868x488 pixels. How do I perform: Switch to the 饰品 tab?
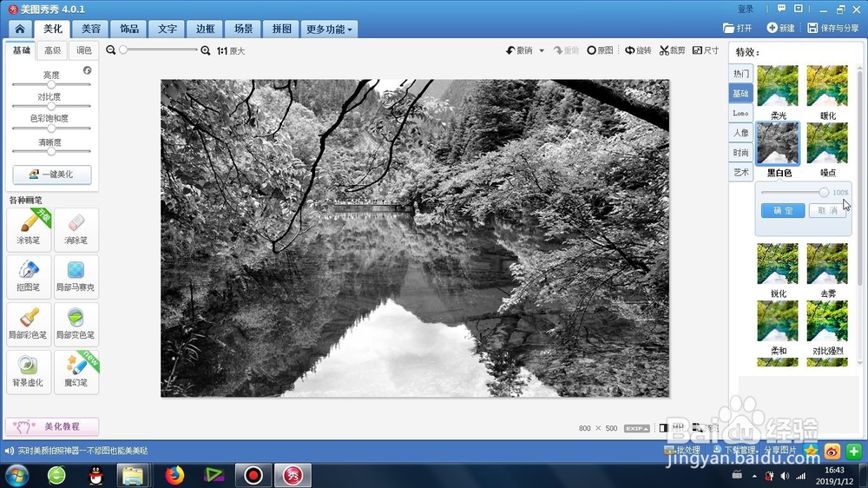[x=129, y=29]
